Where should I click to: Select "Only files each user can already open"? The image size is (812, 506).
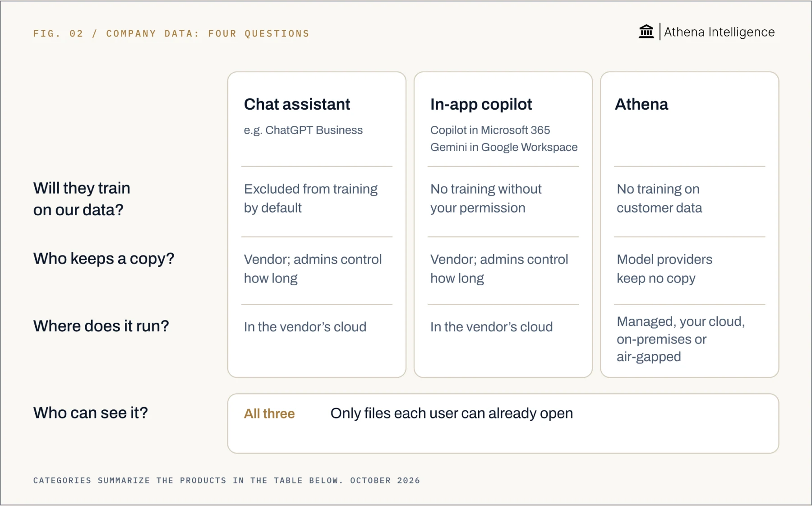452,413
